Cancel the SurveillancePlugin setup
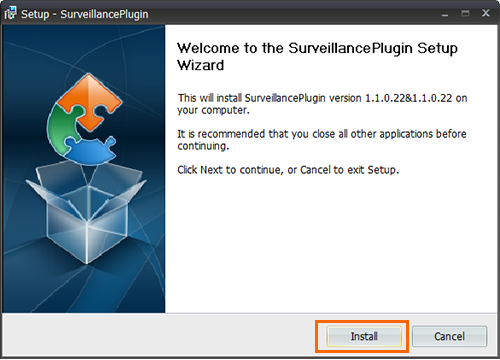Viewport: 500px width, 360px height. click(449, 336)
